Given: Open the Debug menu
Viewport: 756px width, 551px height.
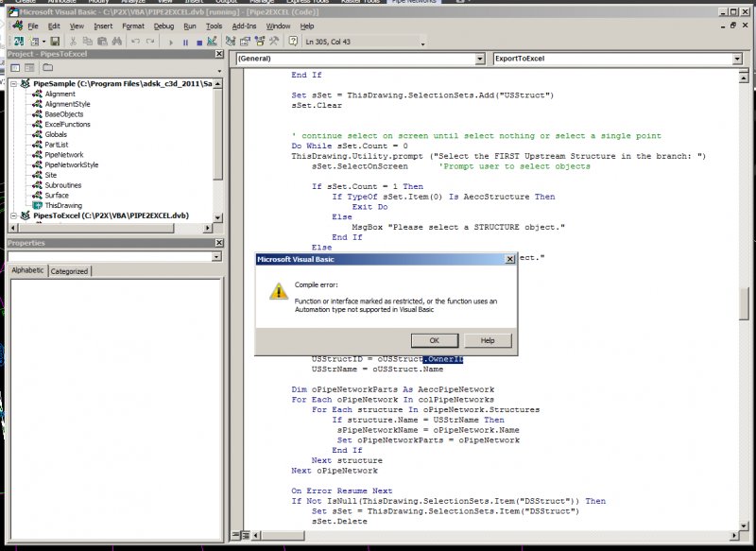Looking at the screenshot, I should pos(163,26).
